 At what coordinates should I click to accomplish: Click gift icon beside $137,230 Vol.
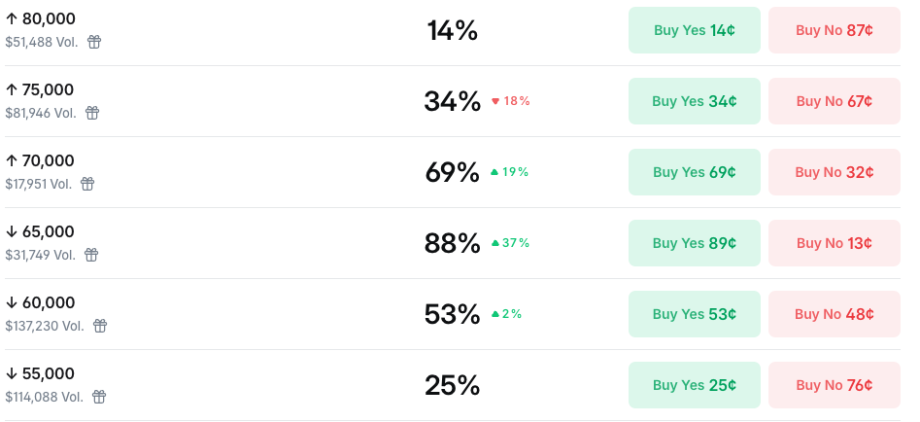tap(100, 326)
